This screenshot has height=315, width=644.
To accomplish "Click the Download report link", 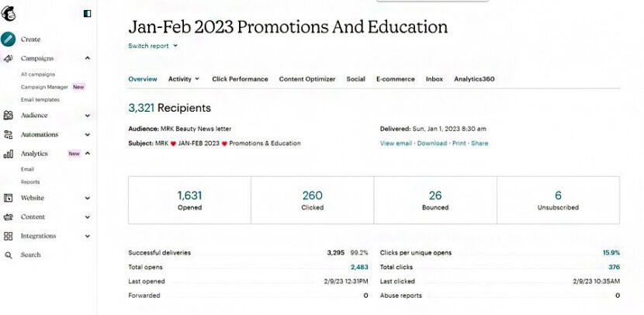I will tap(432, 144).
